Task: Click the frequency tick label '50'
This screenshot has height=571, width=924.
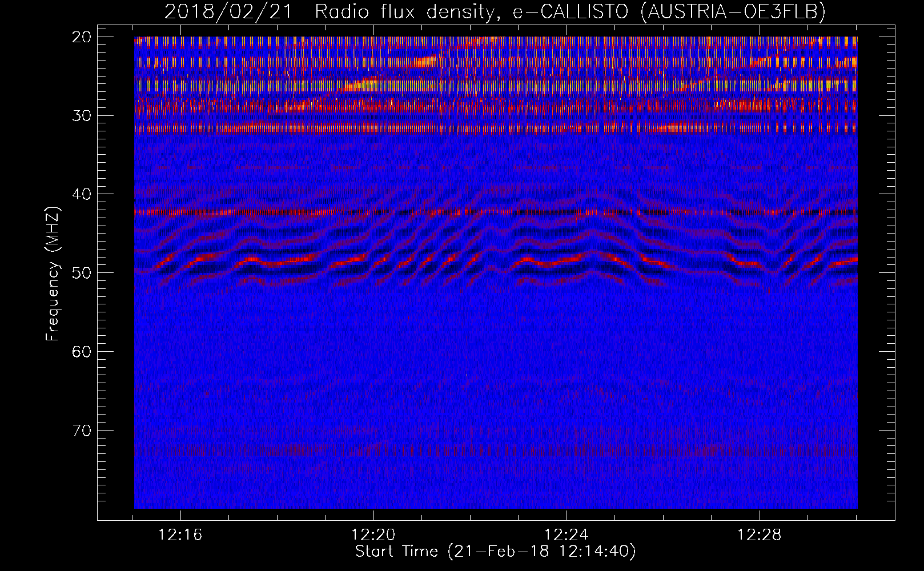Action: click(82, 272)
